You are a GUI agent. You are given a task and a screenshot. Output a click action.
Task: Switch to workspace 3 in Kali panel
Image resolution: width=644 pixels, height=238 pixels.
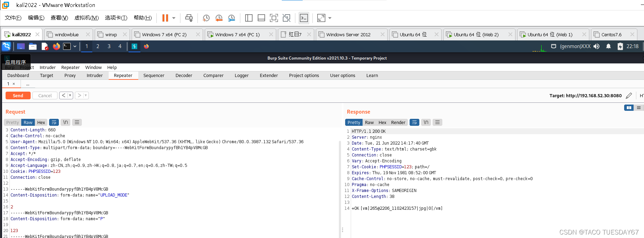[109, 46]
